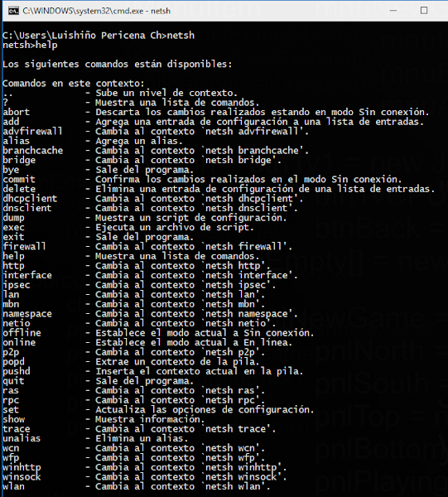
Task: Click the 'advfirewall' command name
Action: (x=32, y=131)
